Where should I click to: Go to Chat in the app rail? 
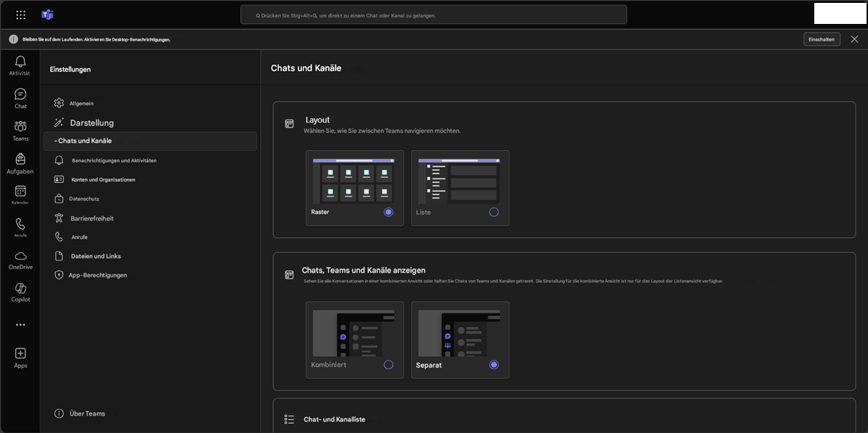[20, 99]
